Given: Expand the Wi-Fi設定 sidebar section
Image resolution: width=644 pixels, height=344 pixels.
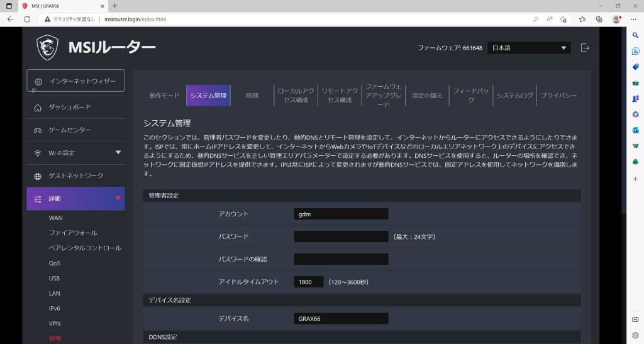Looking at the screenshot, I should [75, 153].
